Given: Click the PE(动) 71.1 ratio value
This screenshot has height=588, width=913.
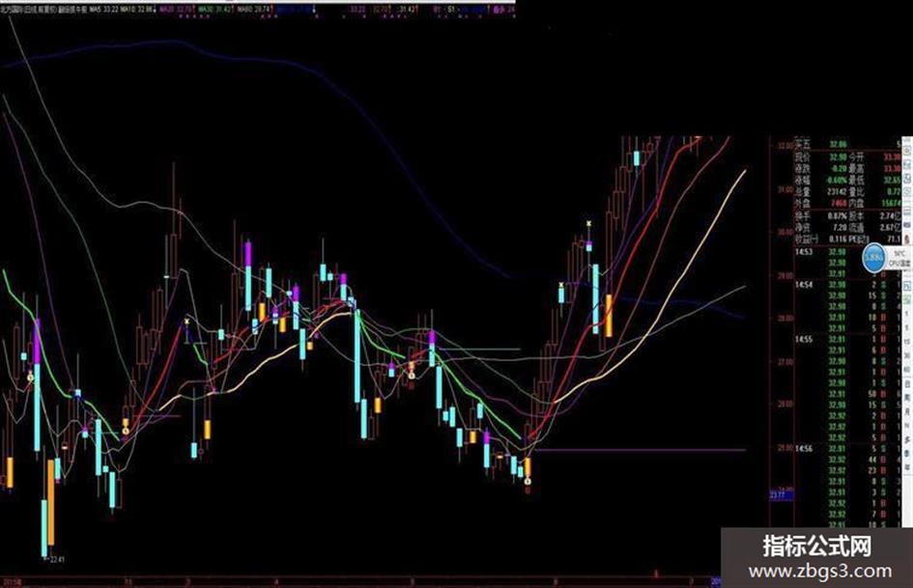Looking at the screenshot, I should coord(894,239).
